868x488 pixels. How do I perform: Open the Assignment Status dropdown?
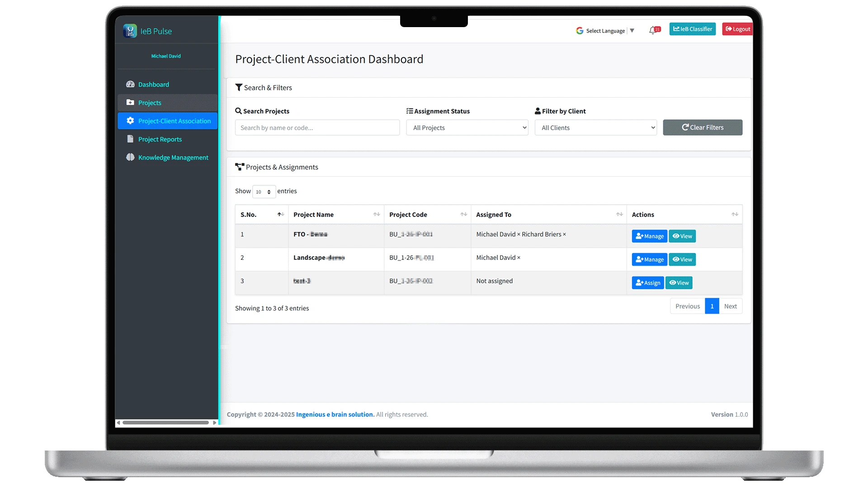(467, 128)
